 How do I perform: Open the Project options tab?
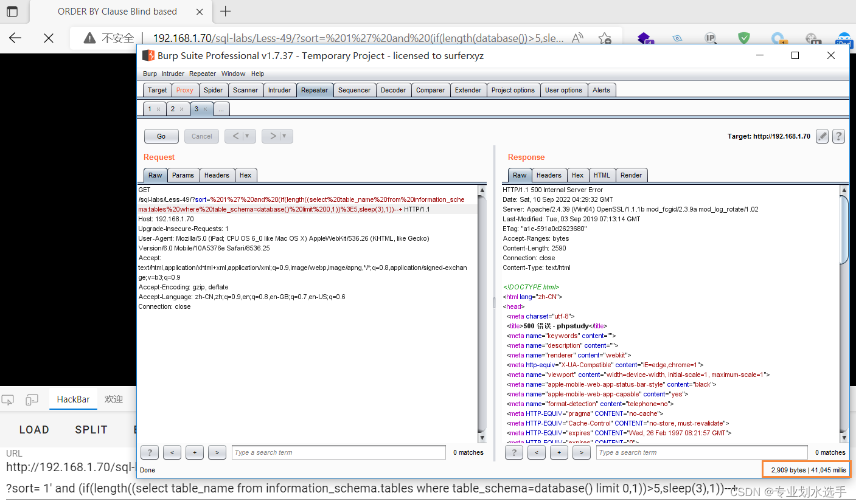click(x=513, y=90)
